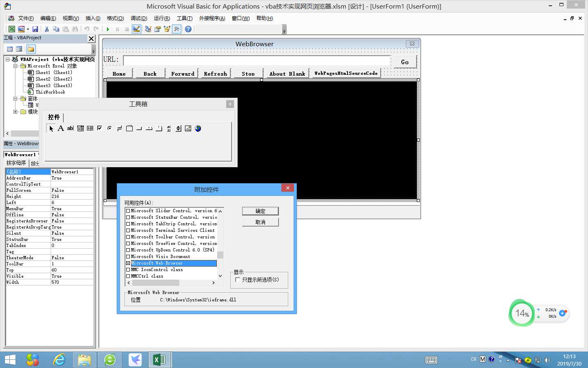The image size is (588, 368).
Task: Select the Label control in toolbox
Action: point(60,128)
